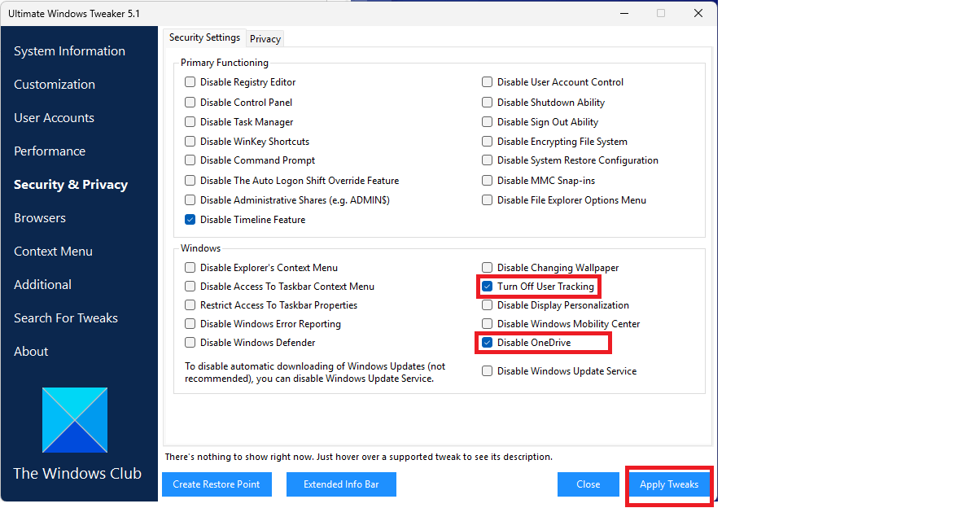
Task: Switch to the Privacy tab
Action: tap(265, 39)
